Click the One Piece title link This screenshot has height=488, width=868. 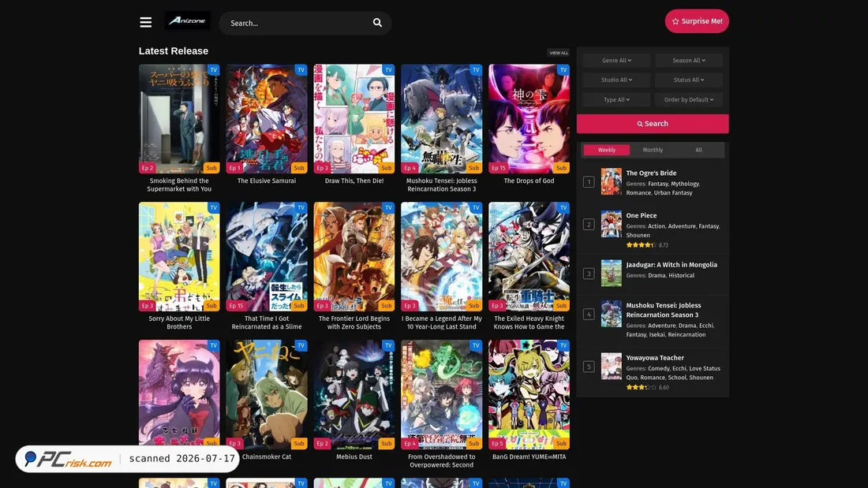tap(641, 216)
